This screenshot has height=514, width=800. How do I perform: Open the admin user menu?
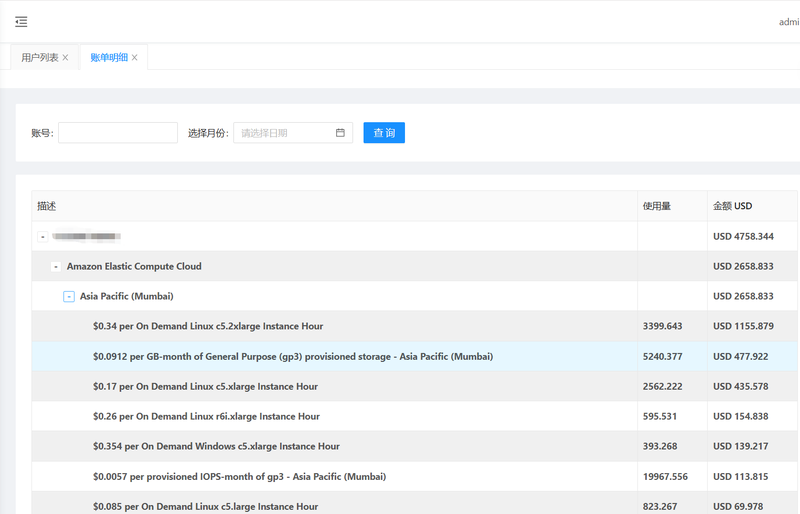789,22
